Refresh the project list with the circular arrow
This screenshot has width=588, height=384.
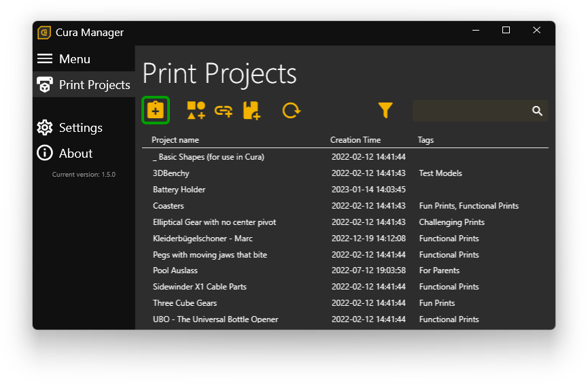click(x=291, y=111)
